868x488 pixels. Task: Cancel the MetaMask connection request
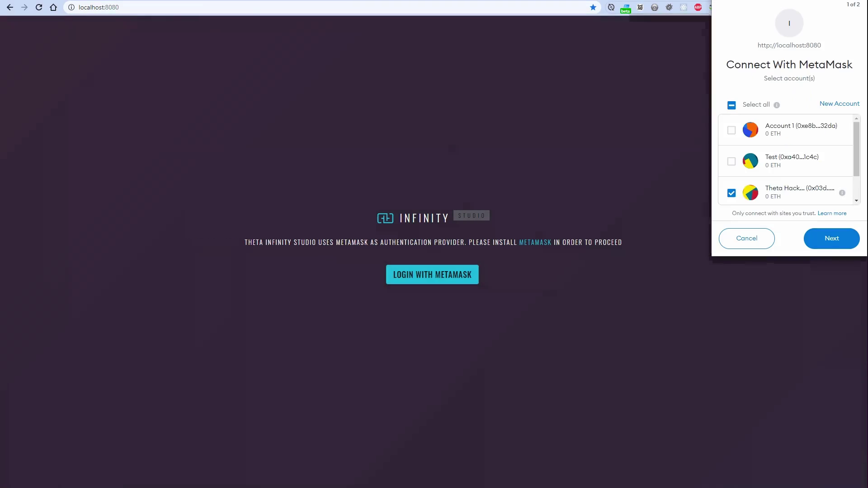pos(746,239)
